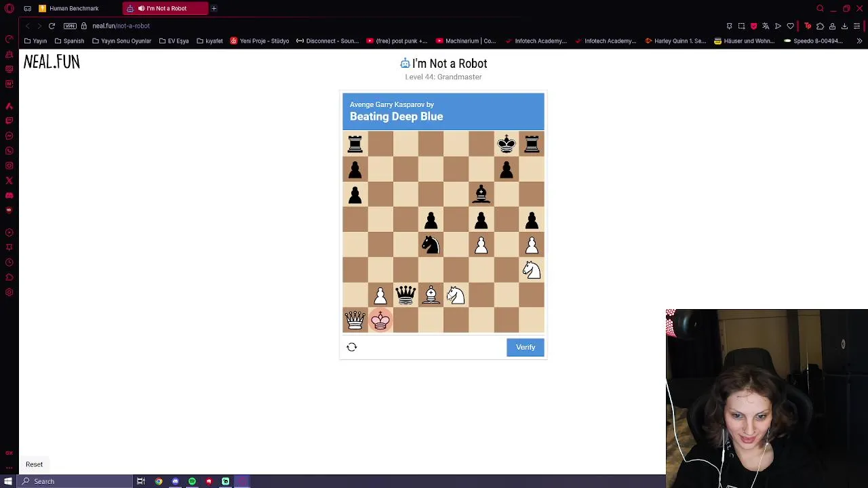The image size is (868, 488).
Task: Open the Häuser und Wohn... bookmark
Action: click(745, 41)
